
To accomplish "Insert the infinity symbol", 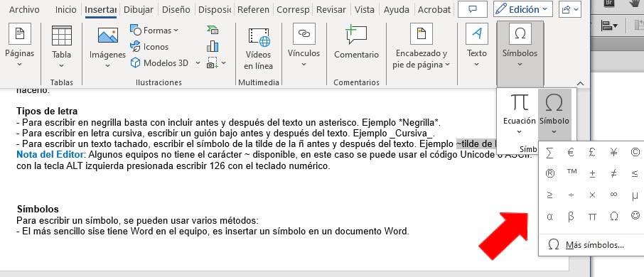I will [613, 195].
